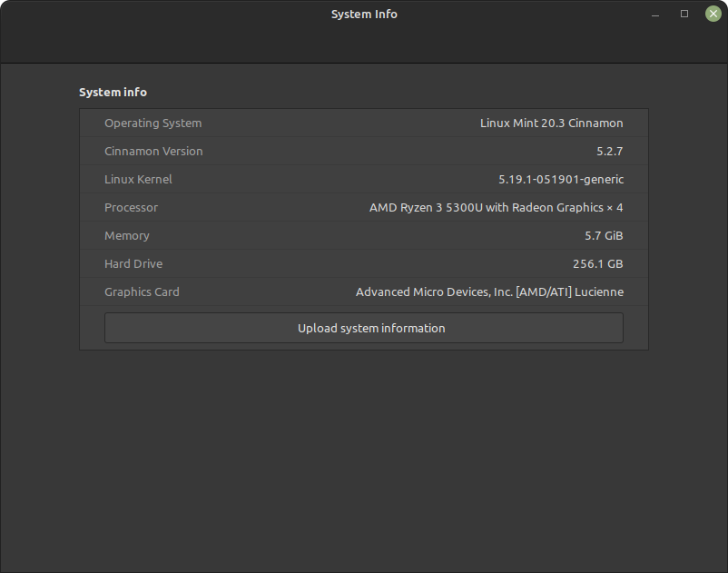Click the 5.2.7 version value

tap(609, 151)
